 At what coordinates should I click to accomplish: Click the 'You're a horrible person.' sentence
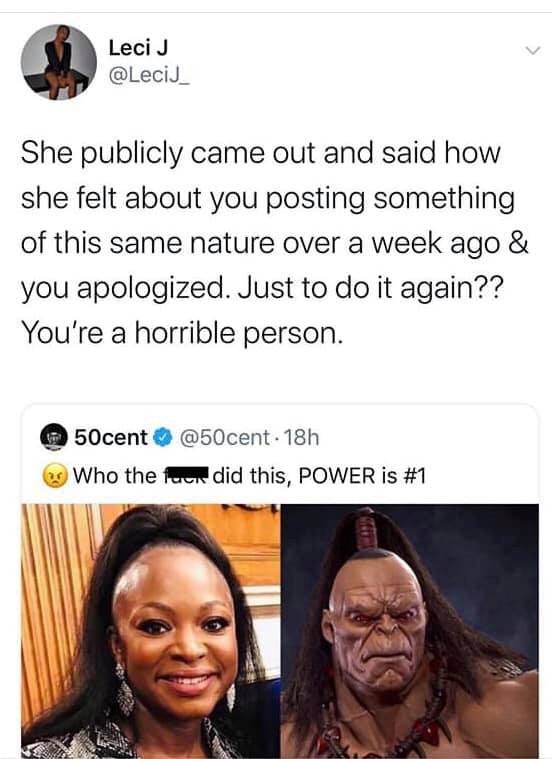point(182,334)
